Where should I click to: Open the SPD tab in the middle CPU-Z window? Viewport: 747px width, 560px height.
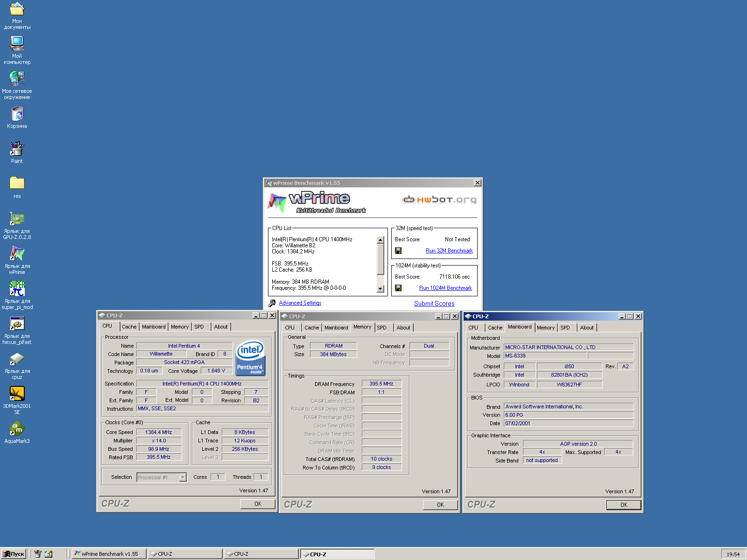[x=382, y=328]
